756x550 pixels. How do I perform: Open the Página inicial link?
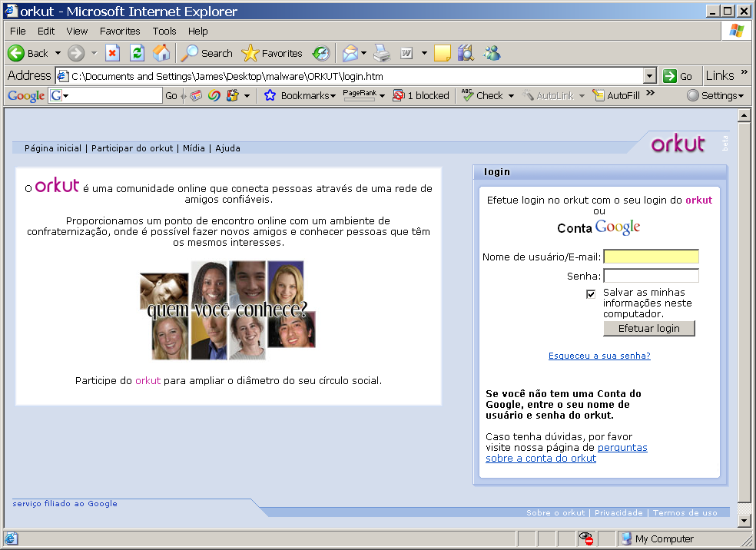click(53, 148)
